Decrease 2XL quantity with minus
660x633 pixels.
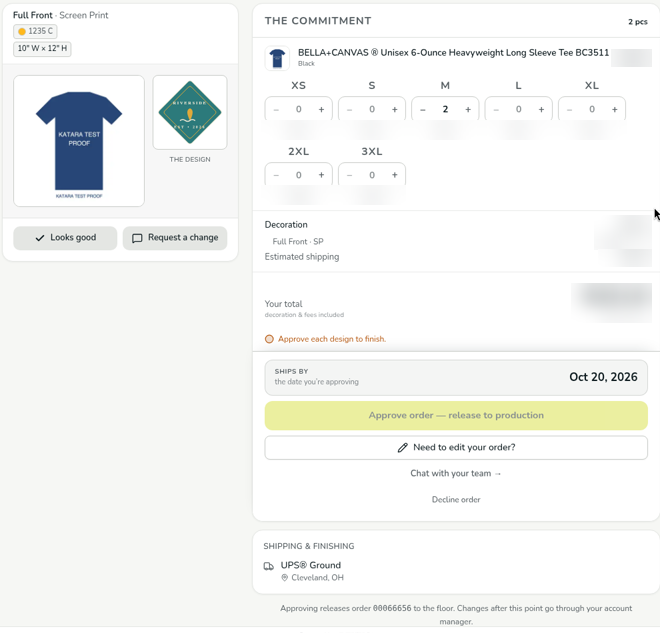[x=276, y=175]
